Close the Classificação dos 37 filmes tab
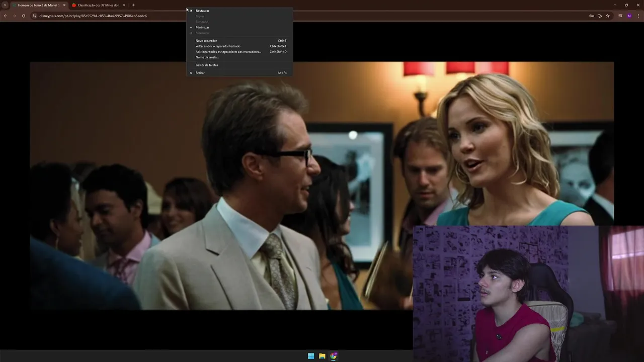The width and height of the screenshot is (644, 362). tap(124, 5)
